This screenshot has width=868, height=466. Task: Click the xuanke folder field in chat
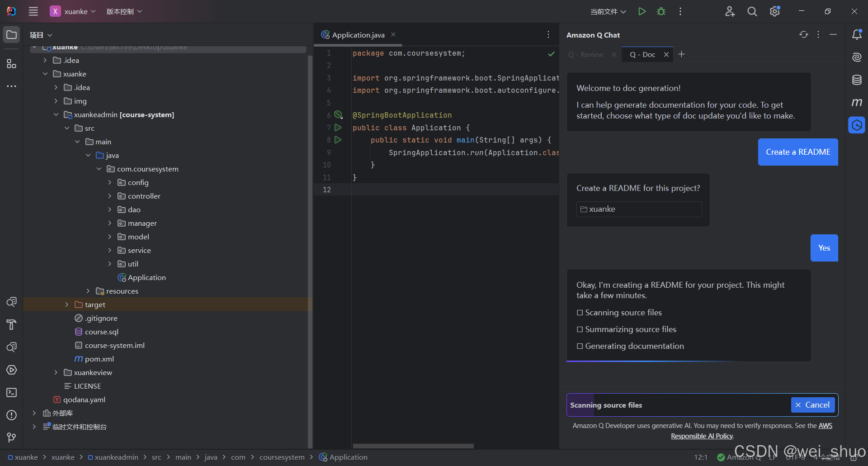(x=639, y=209)
